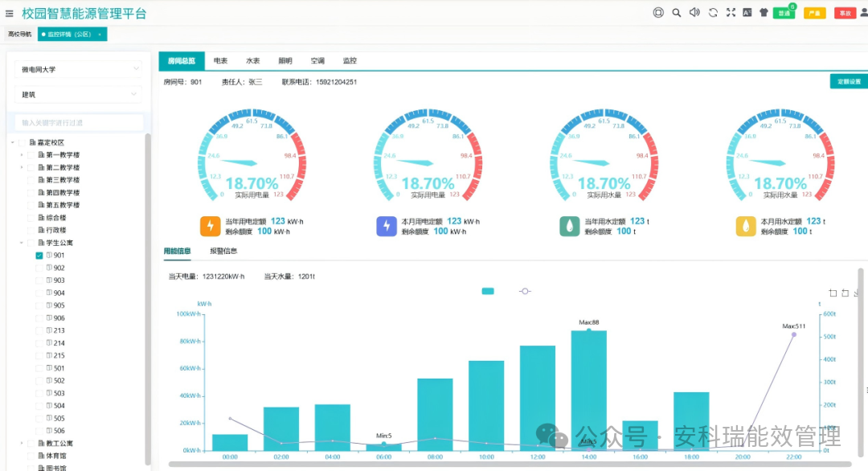Screen dimensions: 868x471
Task: Click the red 事故 alarm button
Action: point(845,13)
